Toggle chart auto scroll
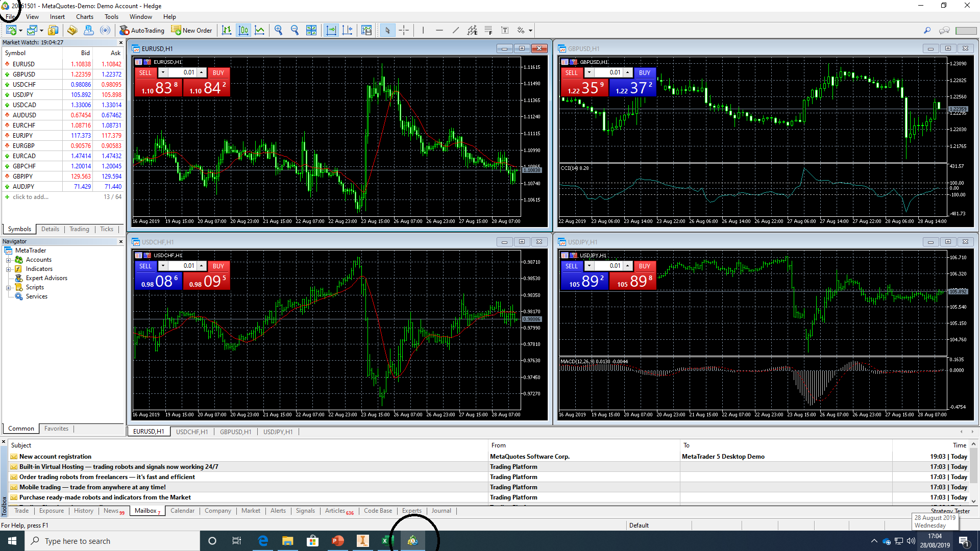980x551 pixels. [x=331, y=31]
